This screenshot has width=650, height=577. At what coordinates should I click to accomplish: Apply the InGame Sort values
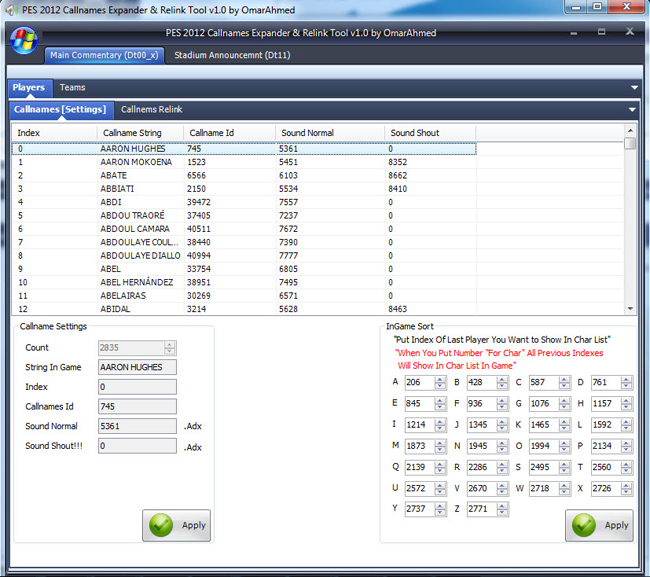tap(599, 526)
